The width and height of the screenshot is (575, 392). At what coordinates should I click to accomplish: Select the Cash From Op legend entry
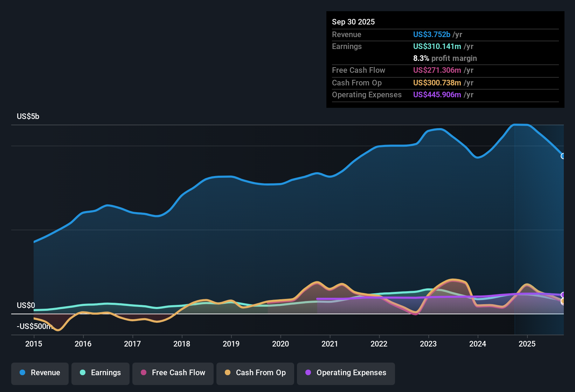point(255,373)
